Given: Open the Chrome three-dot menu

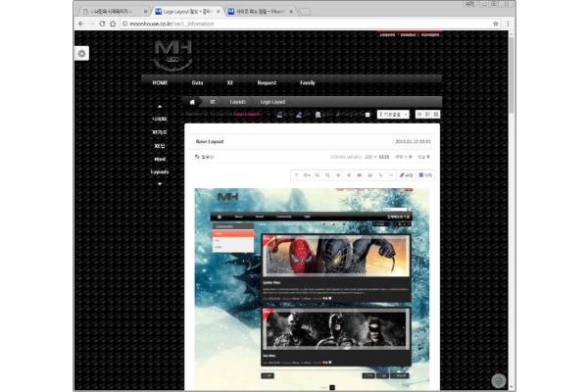Looking at the screenshot, I should point(508,24).
